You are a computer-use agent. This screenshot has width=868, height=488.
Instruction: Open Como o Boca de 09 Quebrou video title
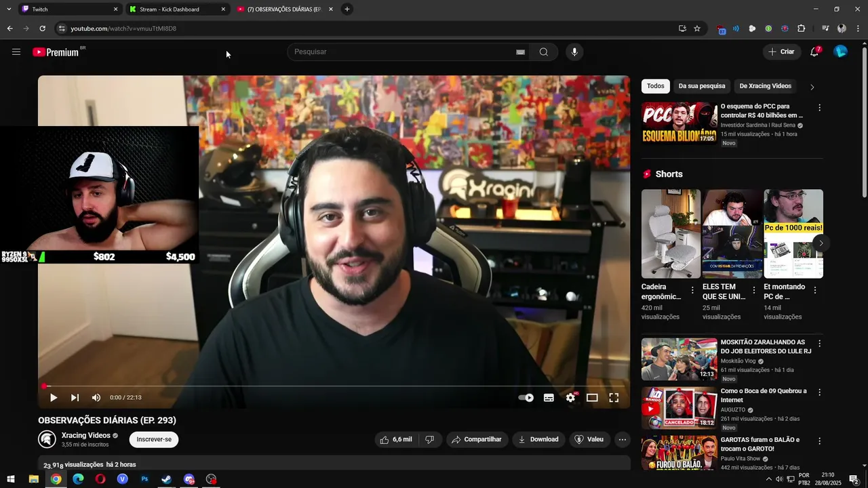(764, 396)
